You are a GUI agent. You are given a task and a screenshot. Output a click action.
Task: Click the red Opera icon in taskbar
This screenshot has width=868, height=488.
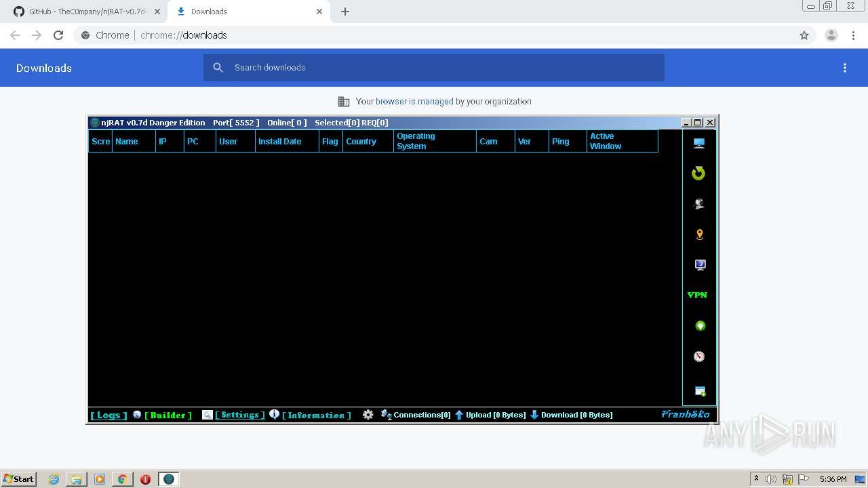145,479
